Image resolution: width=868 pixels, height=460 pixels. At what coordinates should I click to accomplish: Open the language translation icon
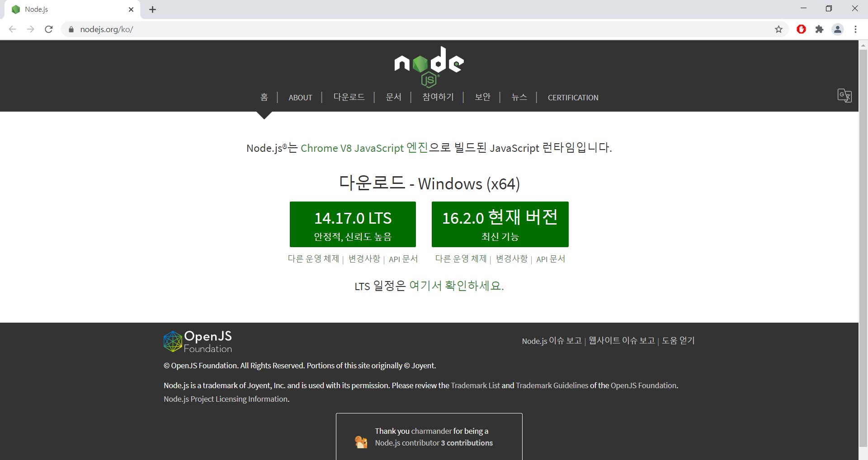pos(844,95)
